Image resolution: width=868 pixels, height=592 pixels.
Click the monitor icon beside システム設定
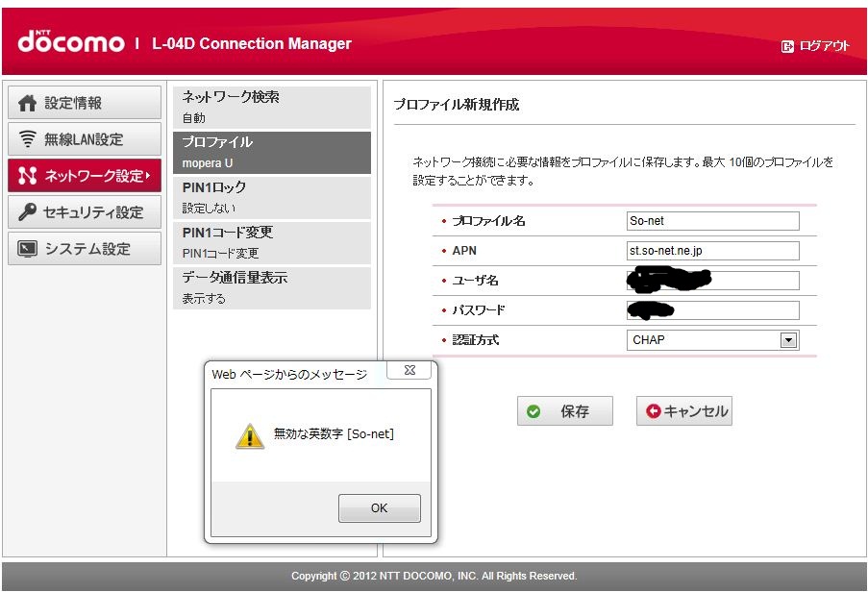27,248
